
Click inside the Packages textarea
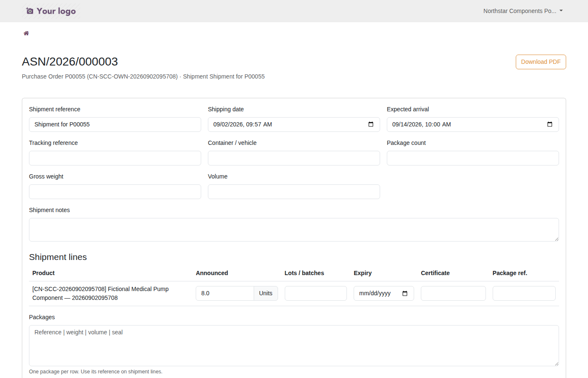coord(294,346)
